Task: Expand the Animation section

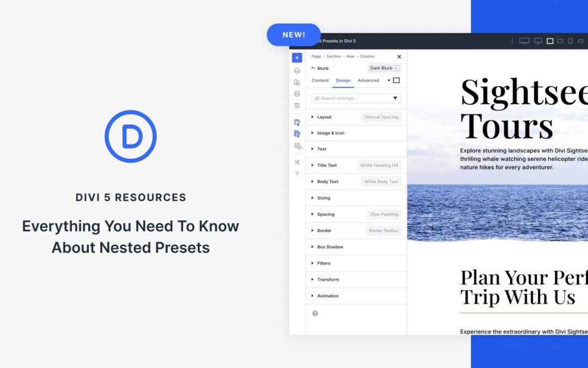Action: point(328,296)
